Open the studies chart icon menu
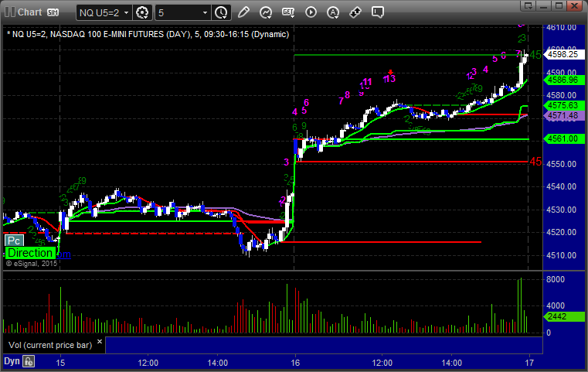Screen dimensions: 588x372 [x=266, y=13]
